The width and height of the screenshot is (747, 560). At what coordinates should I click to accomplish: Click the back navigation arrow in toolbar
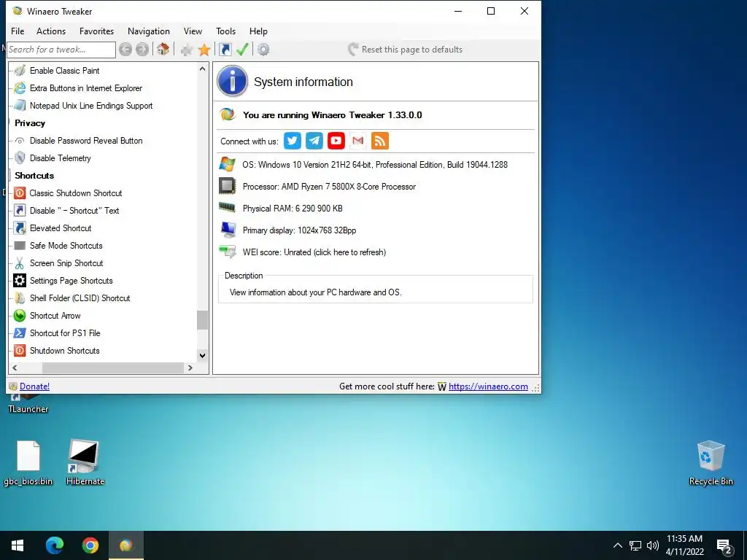125,49
